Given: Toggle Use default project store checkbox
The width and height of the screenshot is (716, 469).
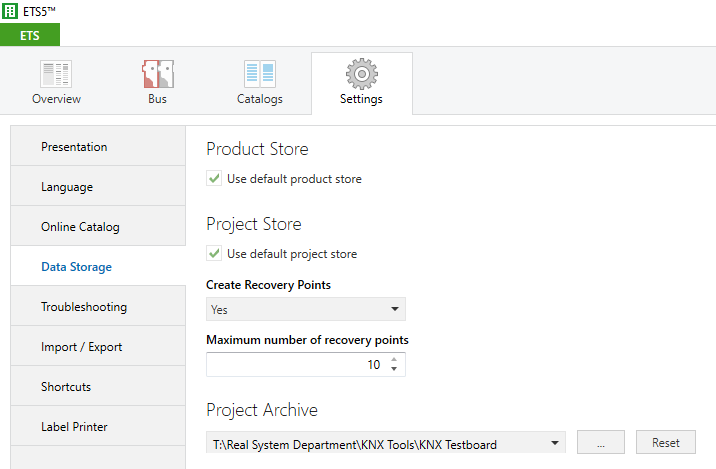Looking at the screenshot, I should (214, 253).
